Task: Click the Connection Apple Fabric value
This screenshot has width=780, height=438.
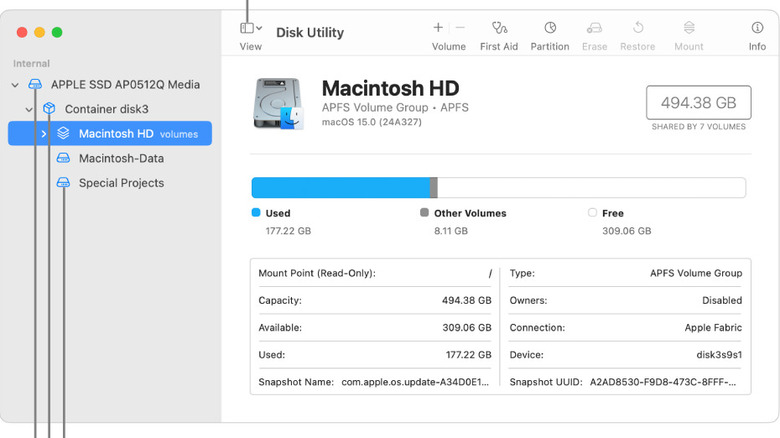Action: point(713,328)
